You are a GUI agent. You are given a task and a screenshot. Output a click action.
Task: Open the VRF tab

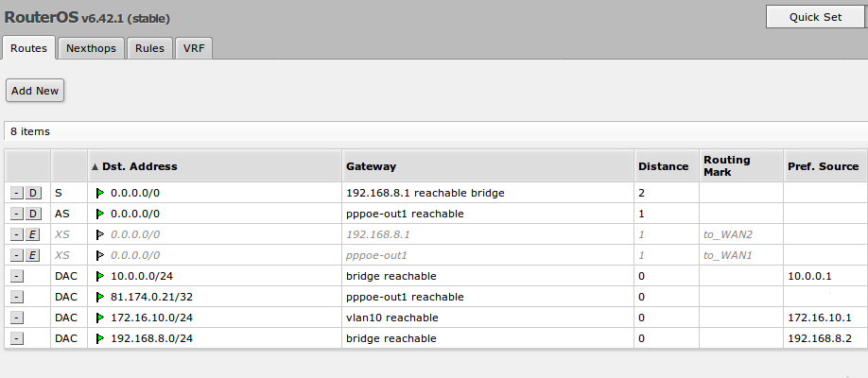(x=193, y=48)
